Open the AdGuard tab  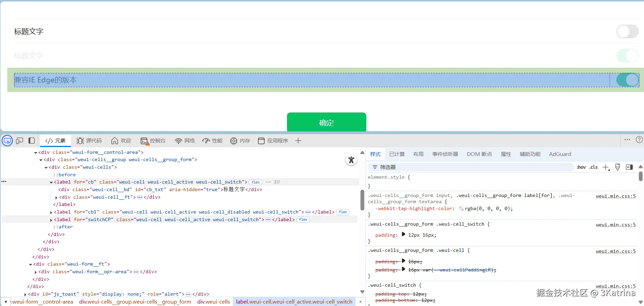[x=560, y=154]
